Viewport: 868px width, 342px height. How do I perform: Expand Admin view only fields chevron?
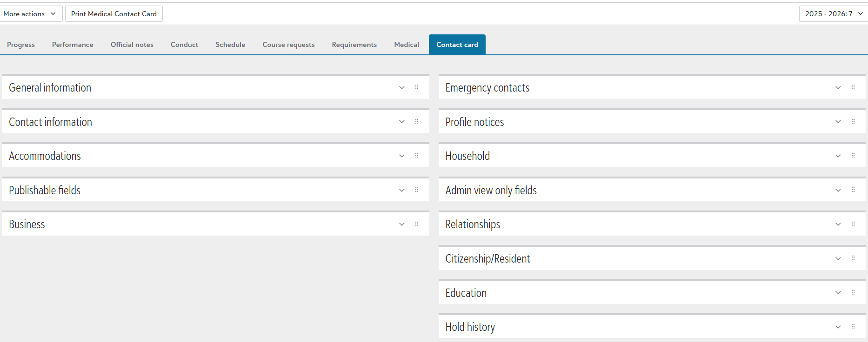[x=838, y=190]
